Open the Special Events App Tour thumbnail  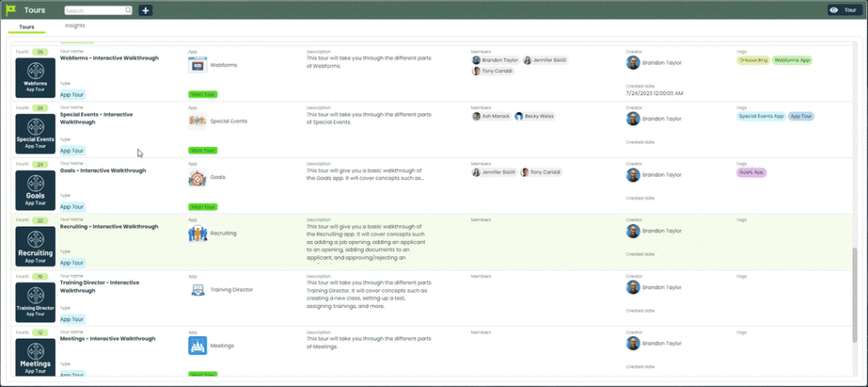(36, 133)
